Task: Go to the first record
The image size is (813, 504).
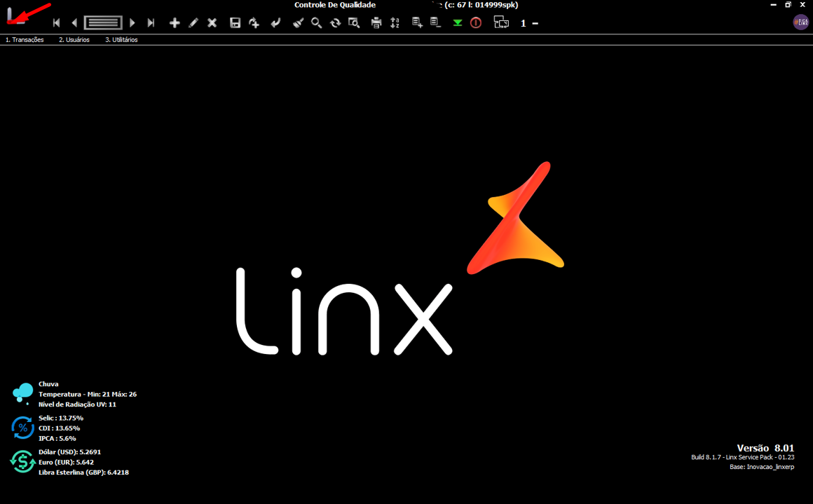Action: (x=57, y=23)
